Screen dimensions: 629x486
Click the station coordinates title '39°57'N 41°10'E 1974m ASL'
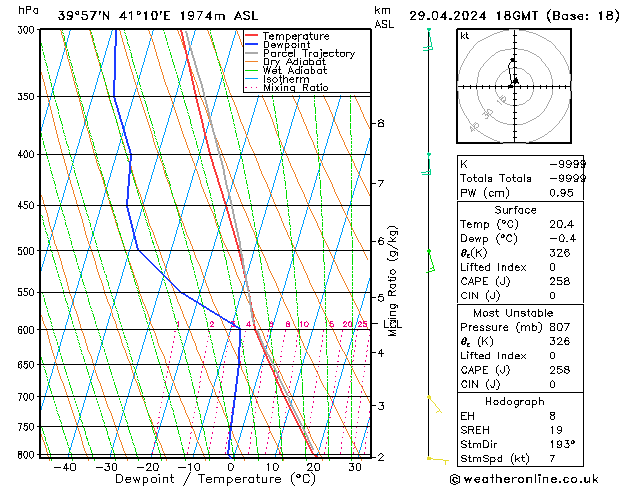click(x=158, y=16)
